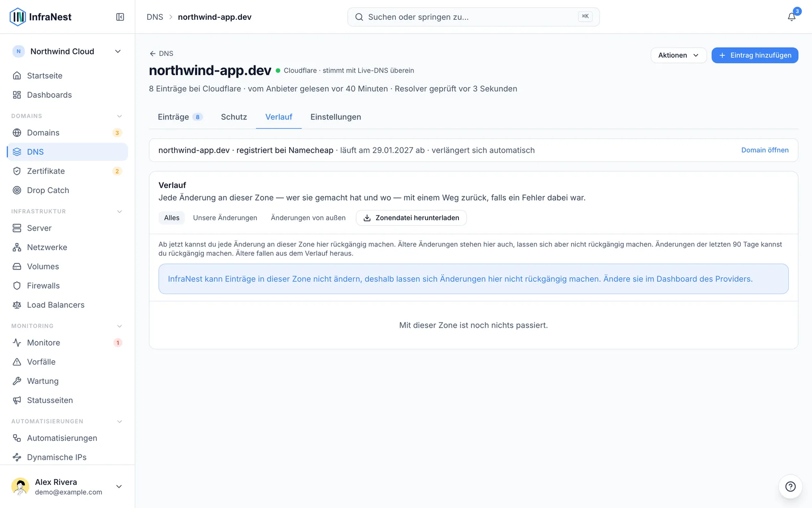Open the Aktionen dropdown
The width and height of the screenshot is (812, 508).
(678, 55)
